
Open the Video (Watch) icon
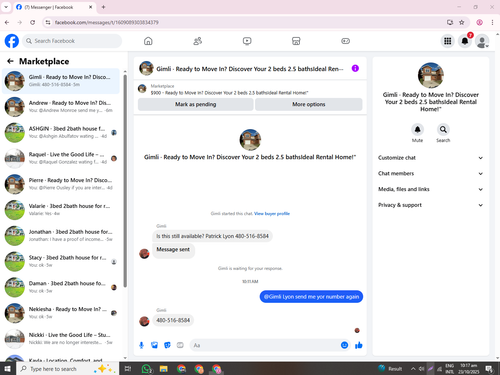(x=247, y=41)
